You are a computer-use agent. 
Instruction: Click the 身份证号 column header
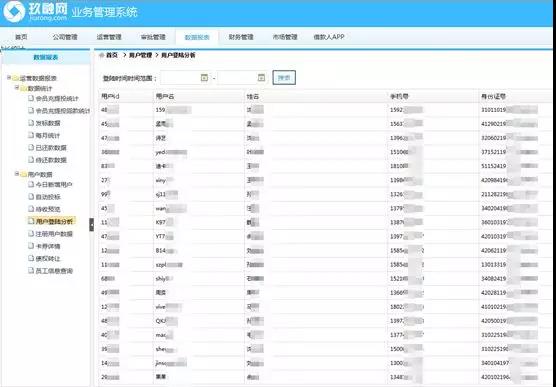pos(493,96)
